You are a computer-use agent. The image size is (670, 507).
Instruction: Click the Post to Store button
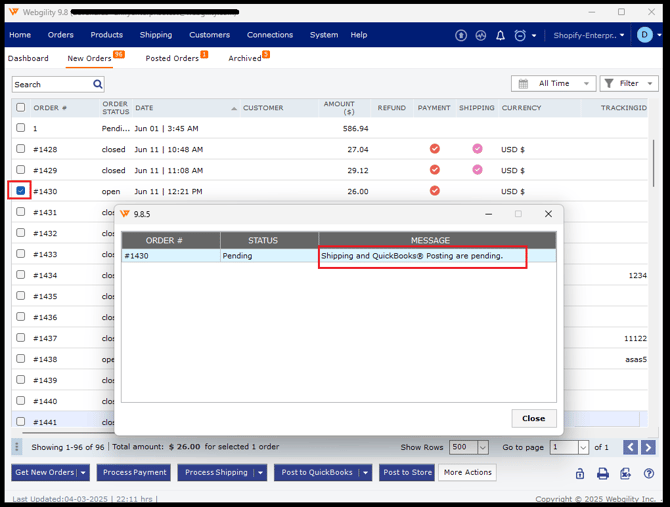406,472
